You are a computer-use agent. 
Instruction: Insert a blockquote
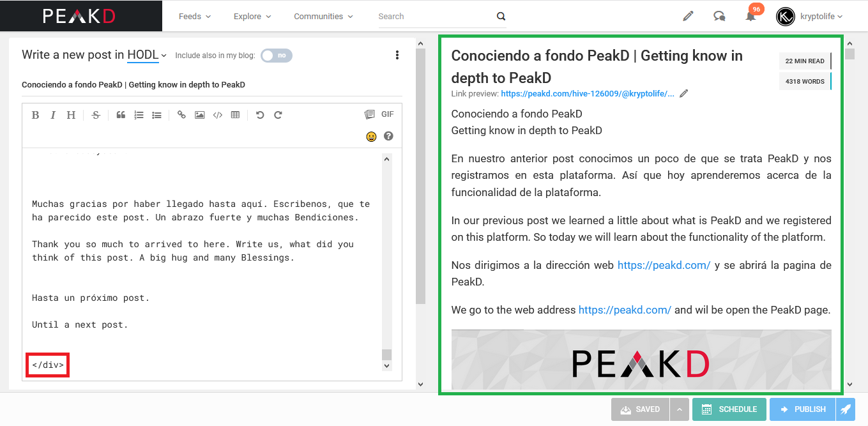[x=121, y=115]
